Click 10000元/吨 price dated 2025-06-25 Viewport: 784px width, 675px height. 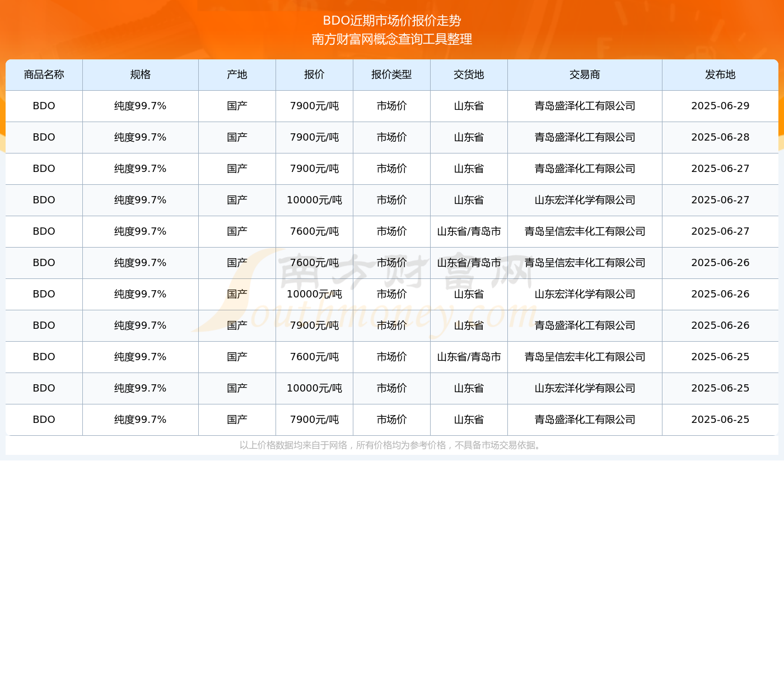point(315,388)
